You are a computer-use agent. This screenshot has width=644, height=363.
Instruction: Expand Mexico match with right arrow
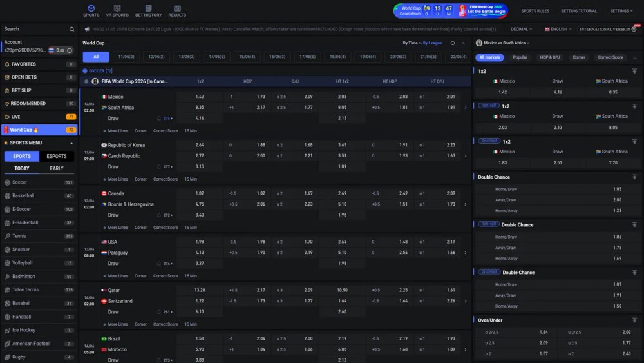click(466, 108)
